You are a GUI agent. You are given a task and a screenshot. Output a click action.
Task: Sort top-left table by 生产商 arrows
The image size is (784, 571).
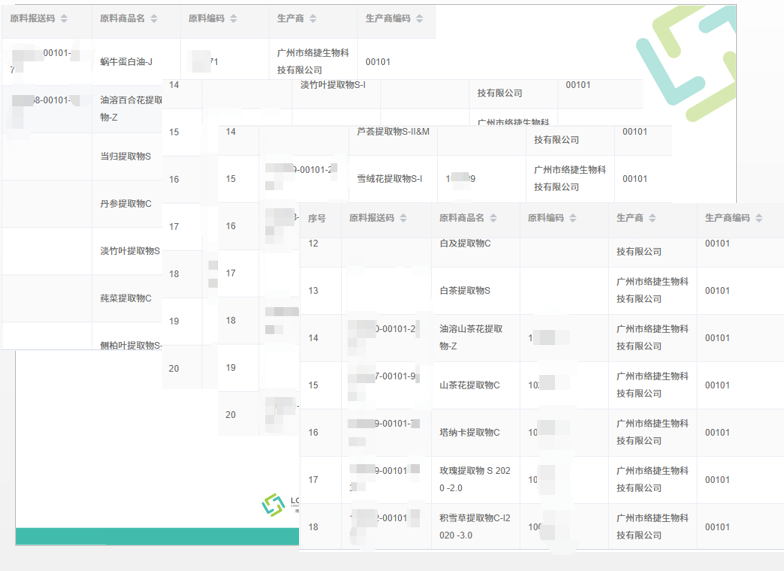[x=313, y=18]
